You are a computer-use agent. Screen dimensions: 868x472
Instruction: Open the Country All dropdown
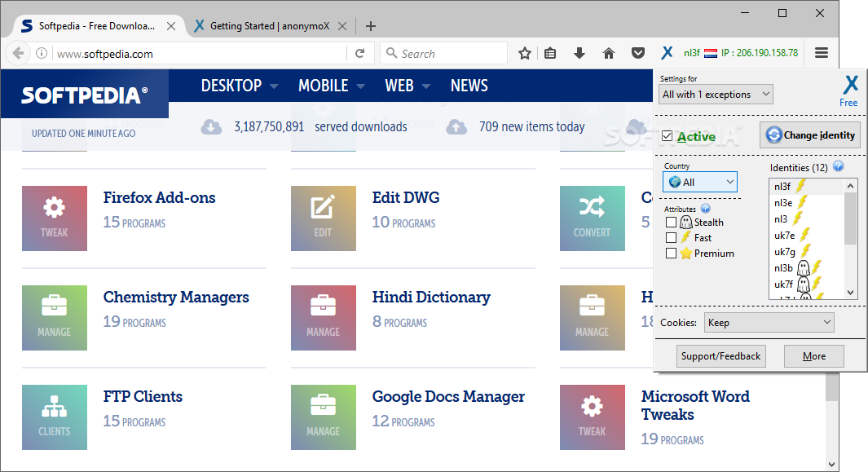point(700,182)
